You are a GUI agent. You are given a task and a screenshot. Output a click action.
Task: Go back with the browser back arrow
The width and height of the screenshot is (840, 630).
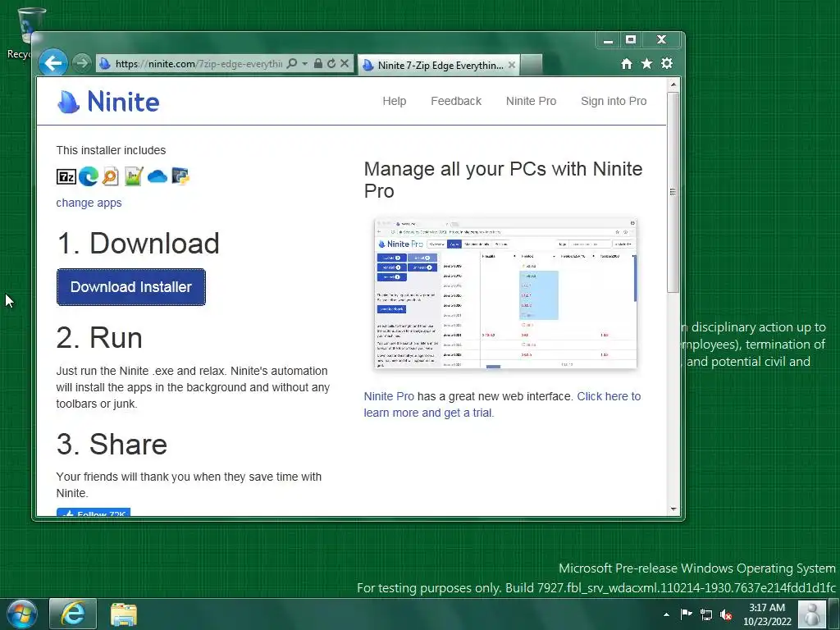pyautogui.click(x=53, y=63)
